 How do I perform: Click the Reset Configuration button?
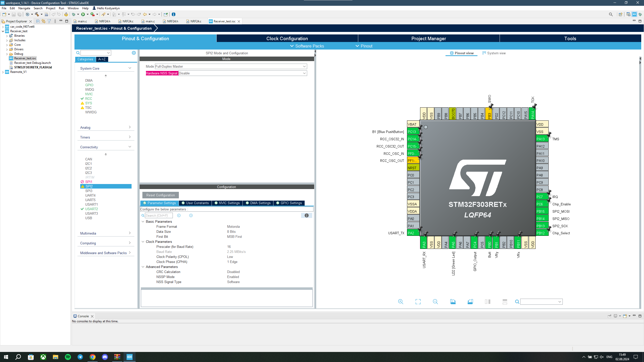pos(160,195)
